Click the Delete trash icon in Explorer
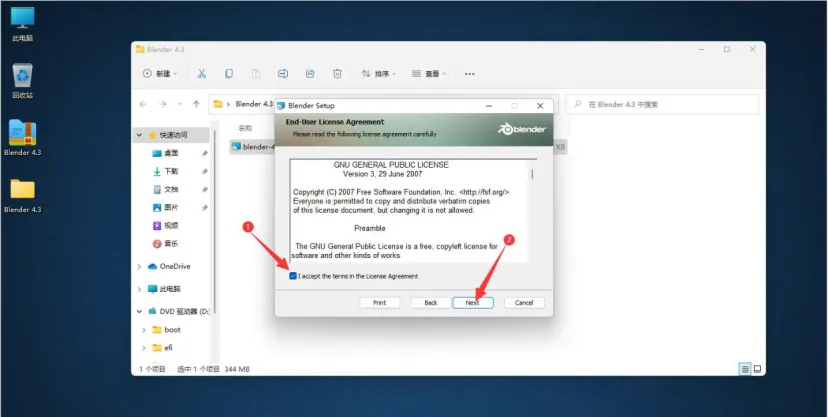The height and width of the screenshot is (417, 828). (337, 74)
